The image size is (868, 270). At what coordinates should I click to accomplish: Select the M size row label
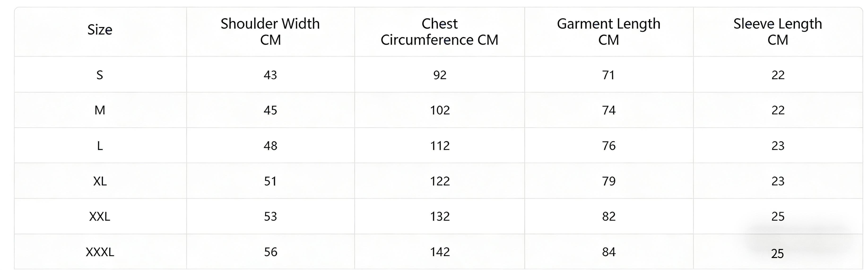tap(100, 110)
